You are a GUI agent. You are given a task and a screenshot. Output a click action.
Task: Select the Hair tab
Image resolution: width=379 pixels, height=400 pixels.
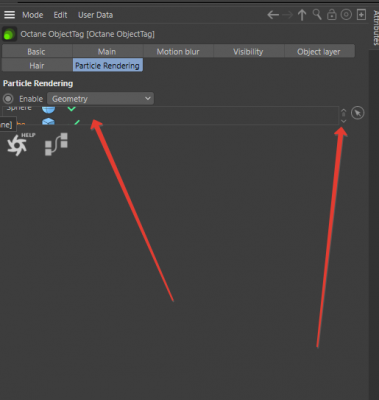point(37,66)
